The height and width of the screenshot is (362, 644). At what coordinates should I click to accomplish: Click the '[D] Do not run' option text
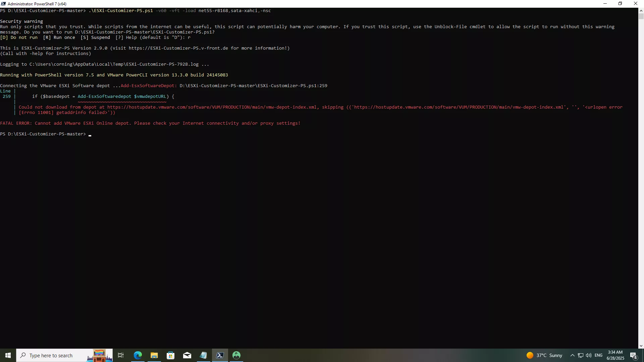point(19,38)
